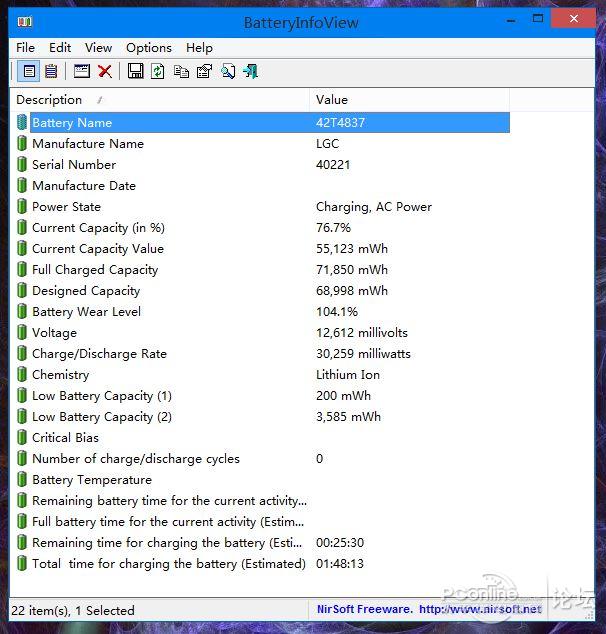Click the 104.1% wear level value
Screen dimensions: 606x634
pyautogui.click(x=337, y=312)
